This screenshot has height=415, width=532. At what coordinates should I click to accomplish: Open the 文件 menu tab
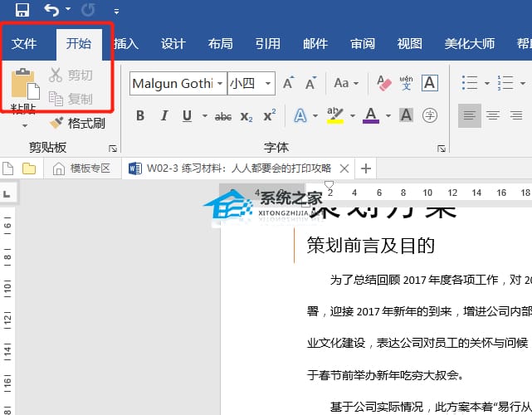[24, 44]
